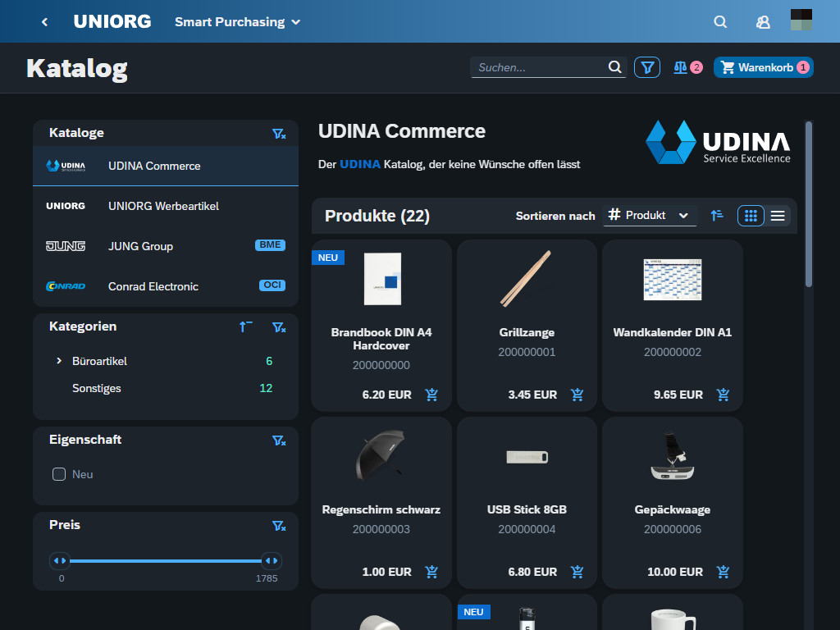Open the Grillzange product image
The width and height of the screenshot is (840, 630).
pos(526,279)
